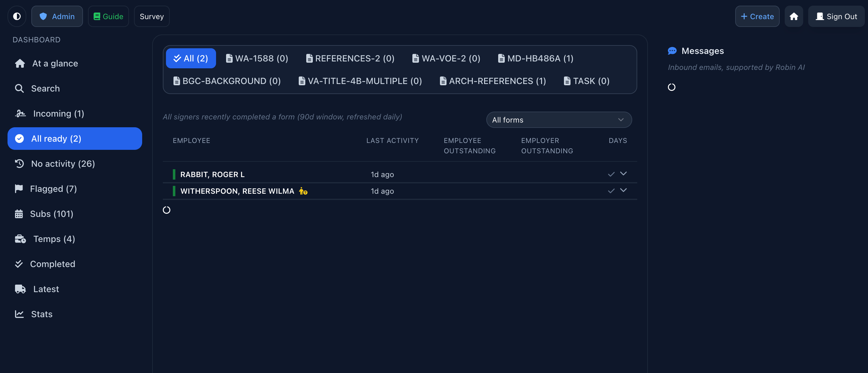Open Temps (4) briefcase item
This screenshot has height=373, width=868.
pos(54,239)
